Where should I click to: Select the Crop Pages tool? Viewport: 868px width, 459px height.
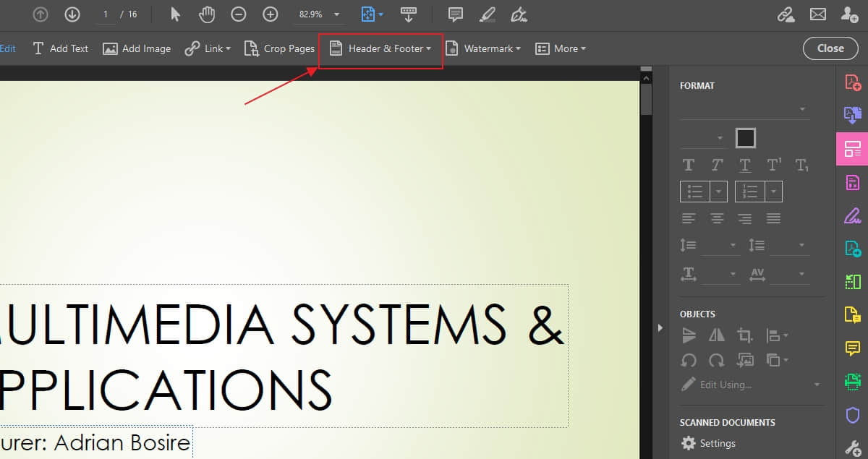(x=279, y=48)
